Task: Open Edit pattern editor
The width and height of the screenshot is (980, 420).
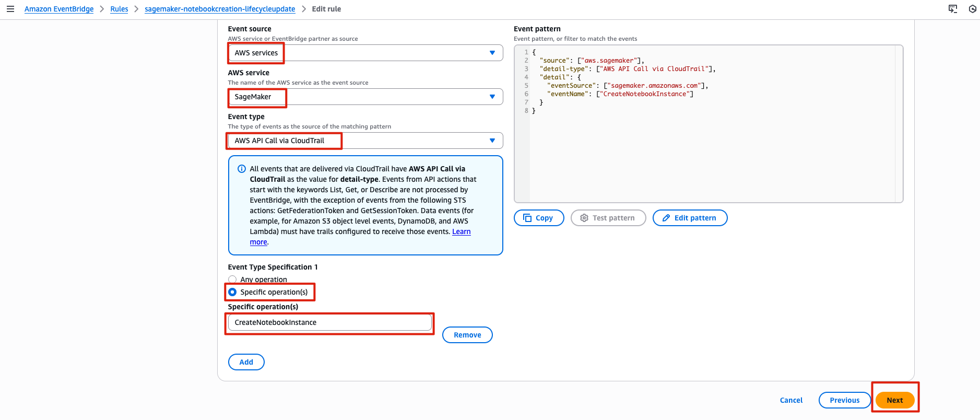Action: [x=690, y=218]
